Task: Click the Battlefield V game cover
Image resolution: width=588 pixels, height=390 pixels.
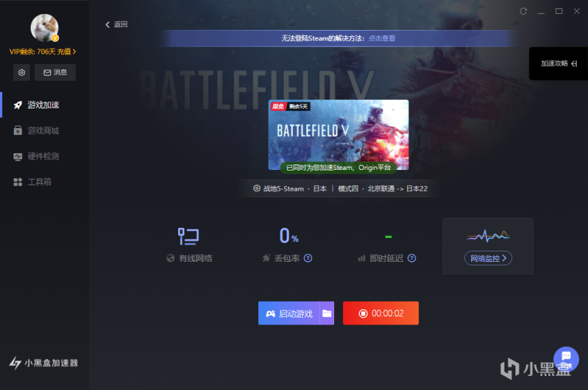Action: [x=338, y=134]
